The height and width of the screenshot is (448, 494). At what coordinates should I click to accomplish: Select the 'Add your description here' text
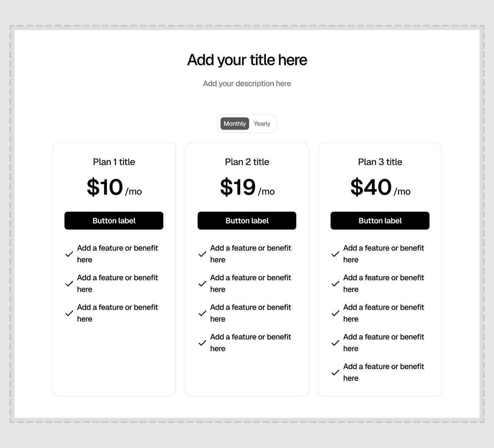point(247,84)
